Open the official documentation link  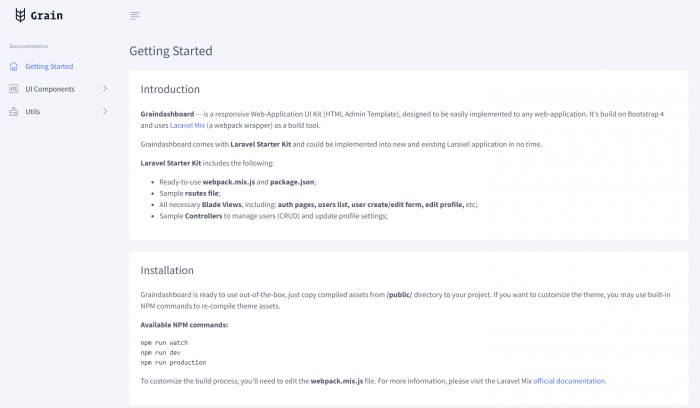point(570,381)
